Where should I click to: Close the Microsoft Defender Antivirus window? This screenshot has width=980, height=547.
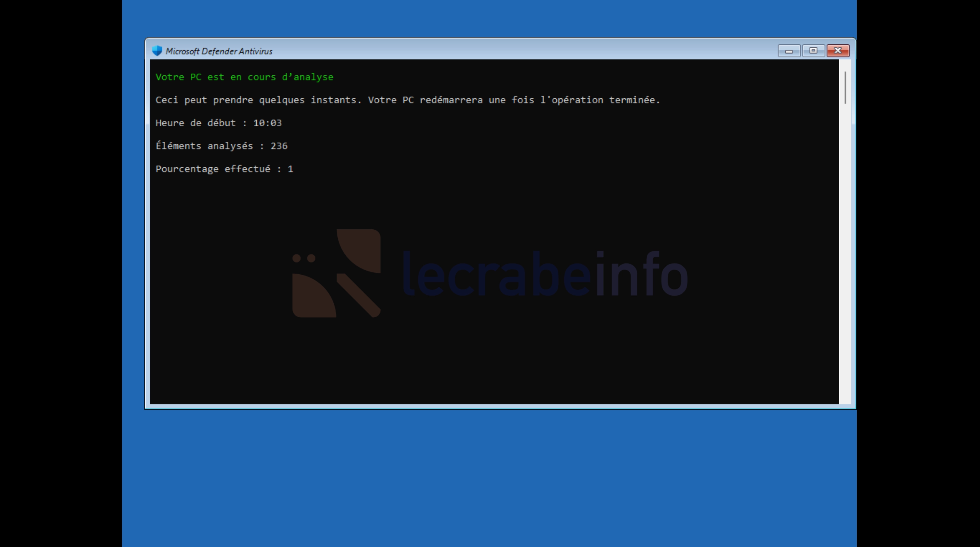pos(838,50)
